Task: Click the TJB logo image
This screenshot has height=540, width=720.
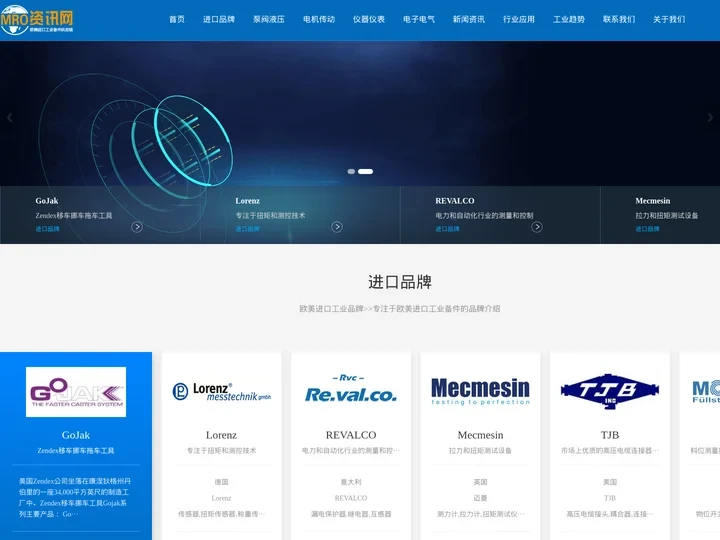Action: pos(610,391)
